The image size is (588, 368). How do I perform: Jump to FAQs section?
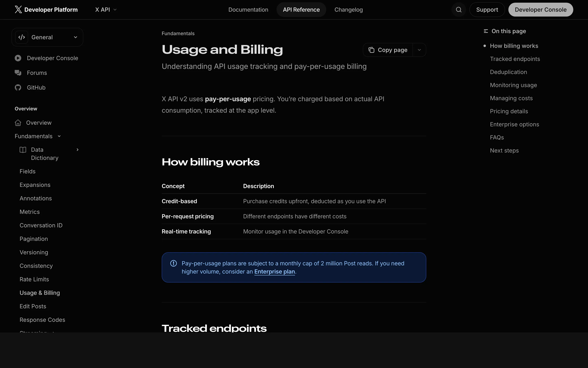coord(497,138)
